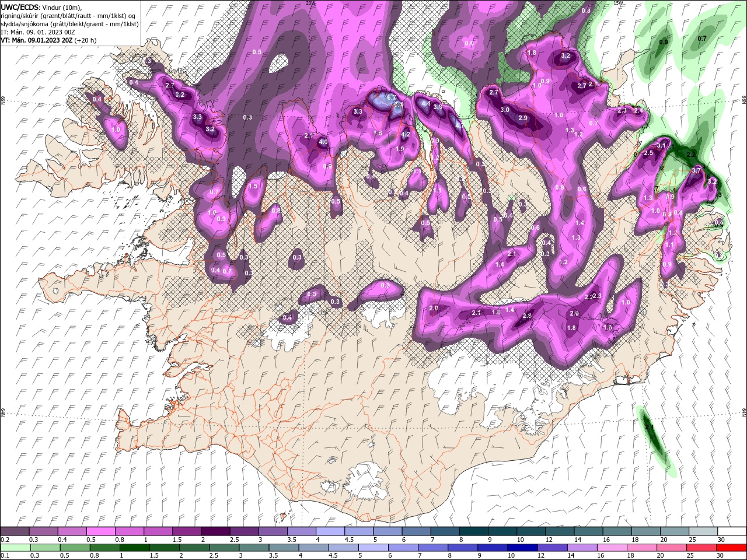Pick the white snow swatch between 25 and 30

click(x=703, y=531)
